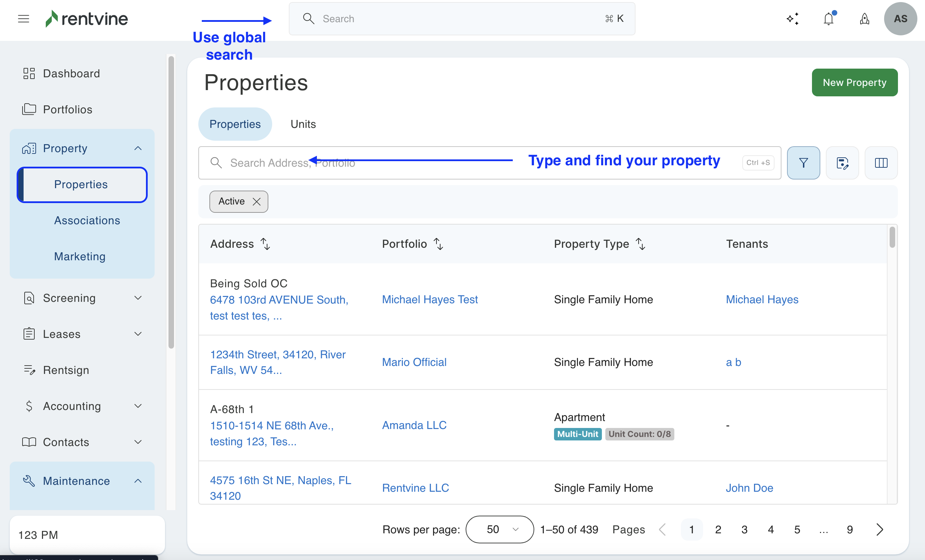
Task: Click the saved view edit icon
Action: (x=842, y=163)
